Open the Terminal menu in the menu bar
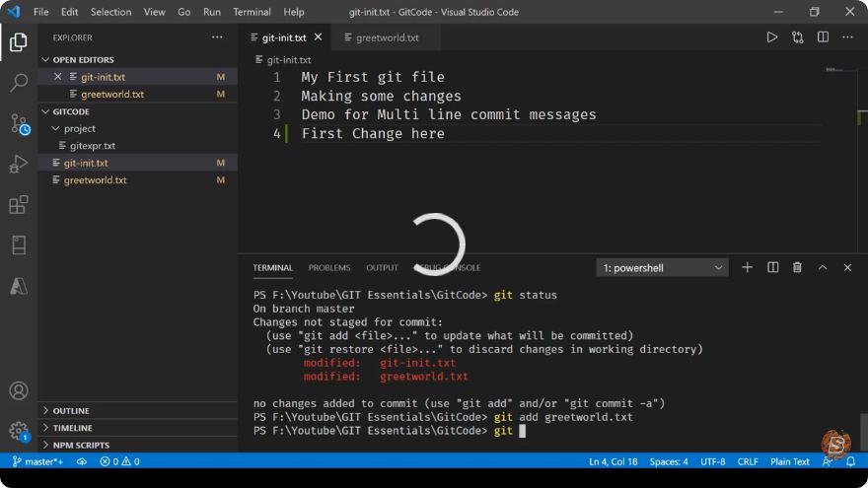Image resolution: width=868 pixels, height=488 pixels. [x=252, y=12]
